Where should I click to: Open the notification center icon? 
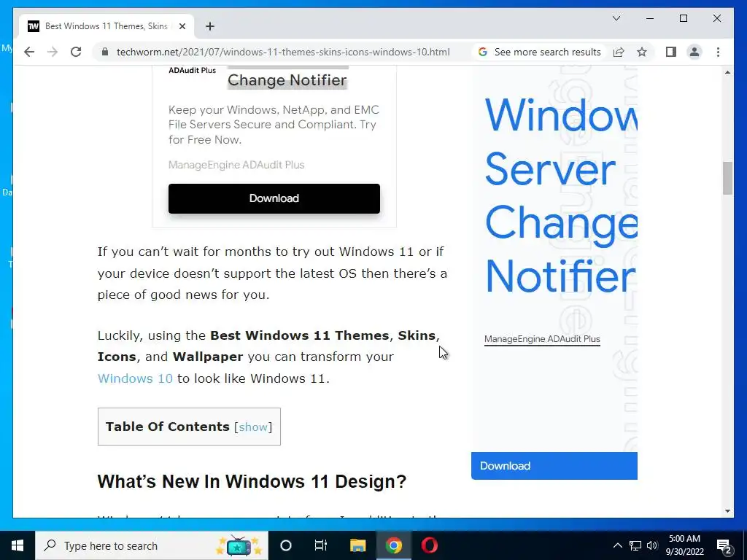(724, 545)
